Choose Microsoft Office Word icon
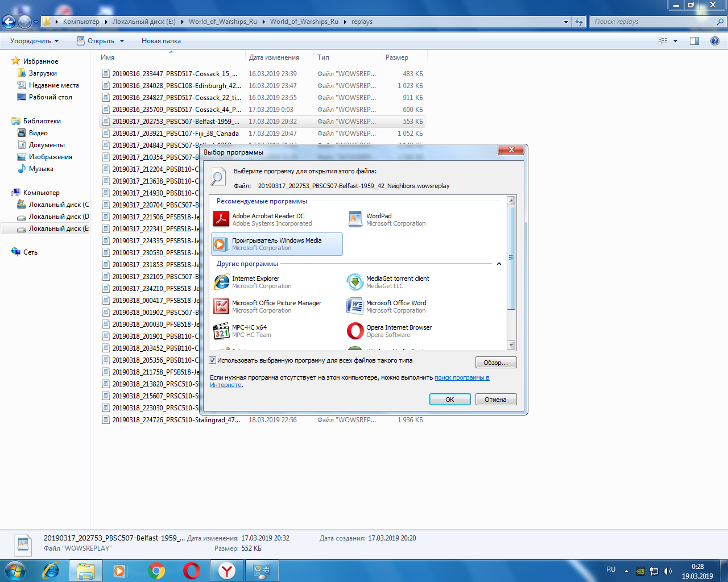The image size is (728, 582). 355,306
